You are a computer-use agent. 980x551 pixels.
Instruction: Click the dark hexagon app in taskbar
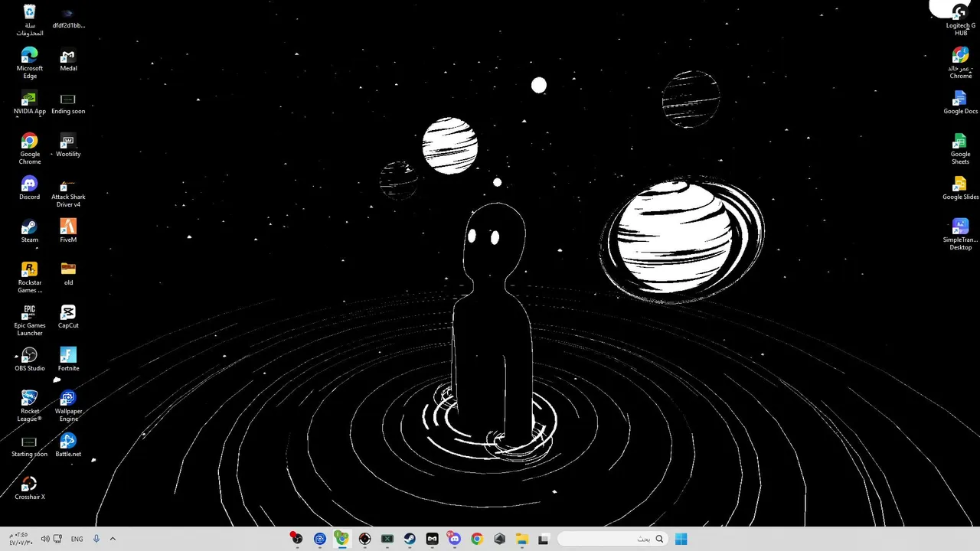pos(500,539)
